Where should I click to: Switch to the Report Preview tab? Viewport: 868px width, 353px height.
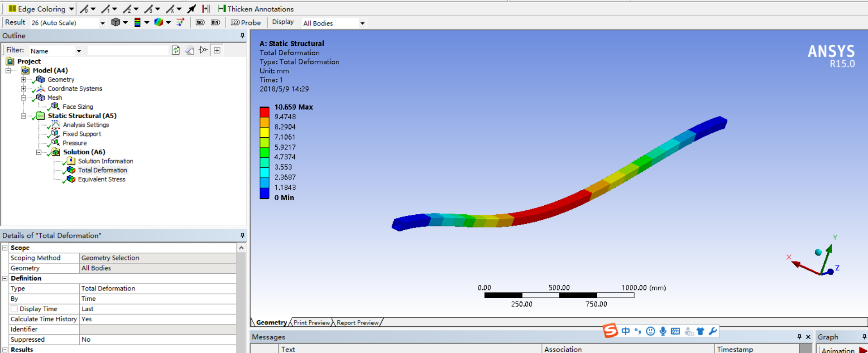tap(358, 323)
